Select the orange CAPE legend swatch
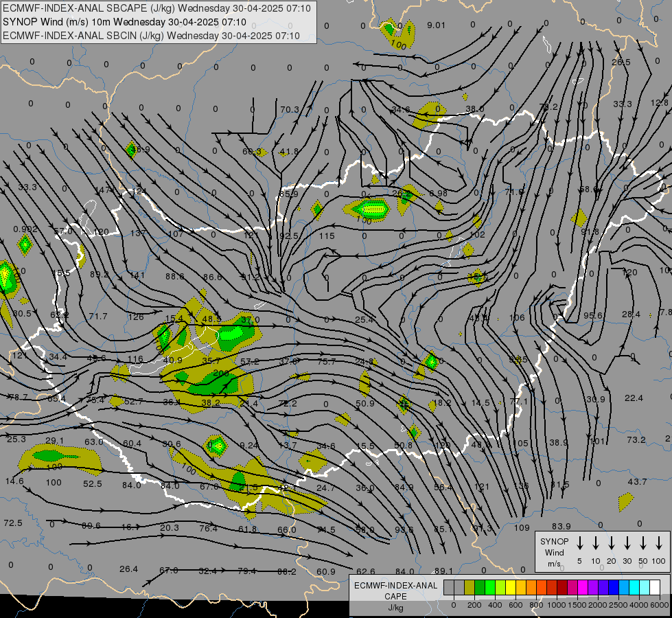 pyautogui.click(x=531, y=587)
